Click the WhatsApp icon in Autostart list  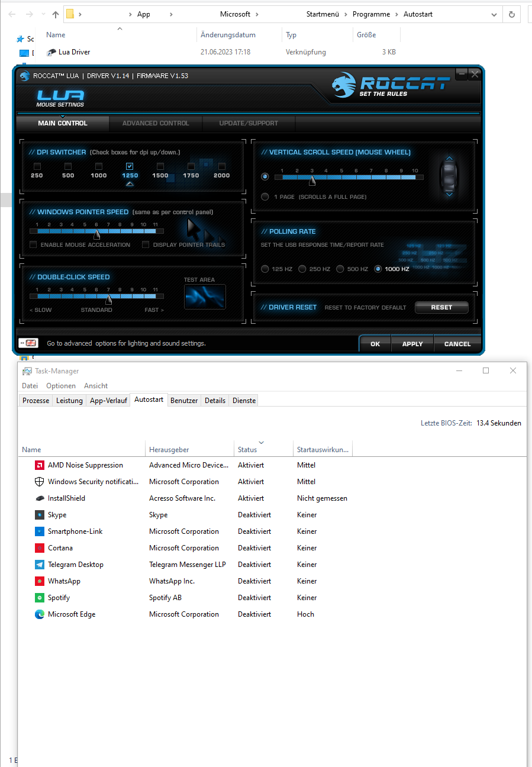(40, 581)
